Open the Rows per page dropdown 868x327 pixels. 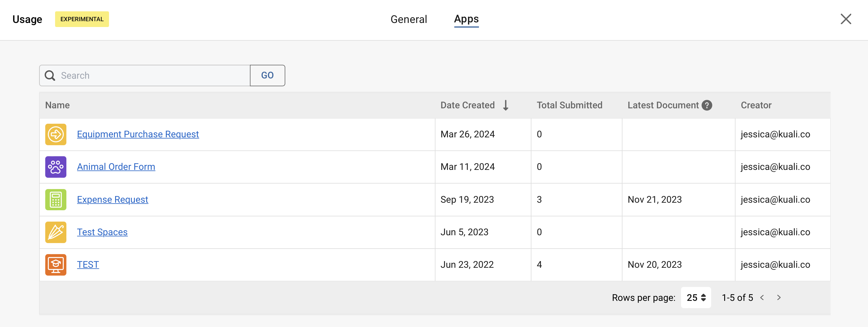(696, 298)
